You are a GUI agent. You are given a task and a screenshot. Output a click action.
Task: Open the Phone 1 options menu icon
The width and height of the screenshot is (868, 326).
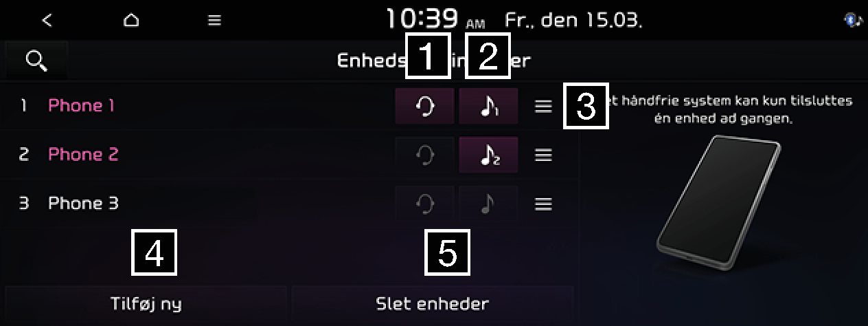(543, 106)
